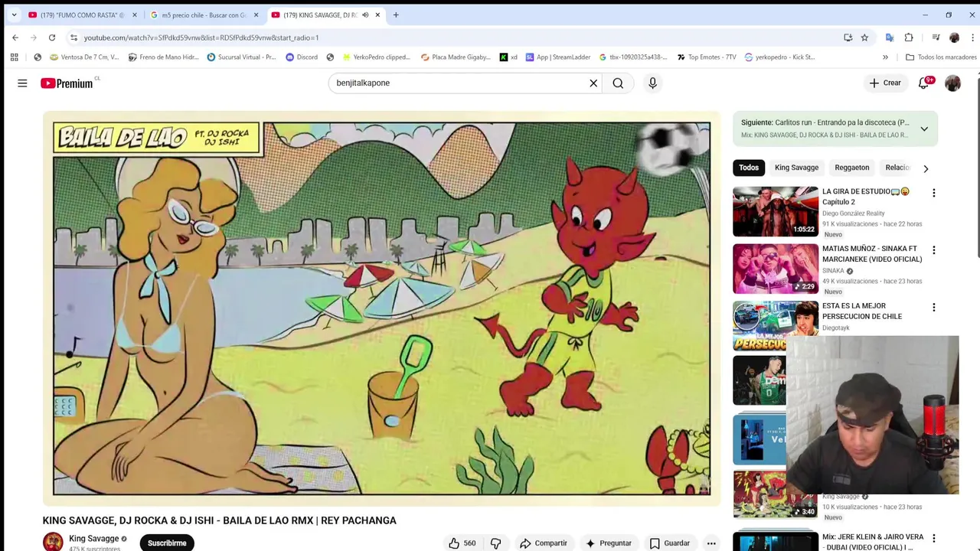Open the YouTube account avatar menu
Screen dimensions: 980x551
coord(952,83)
